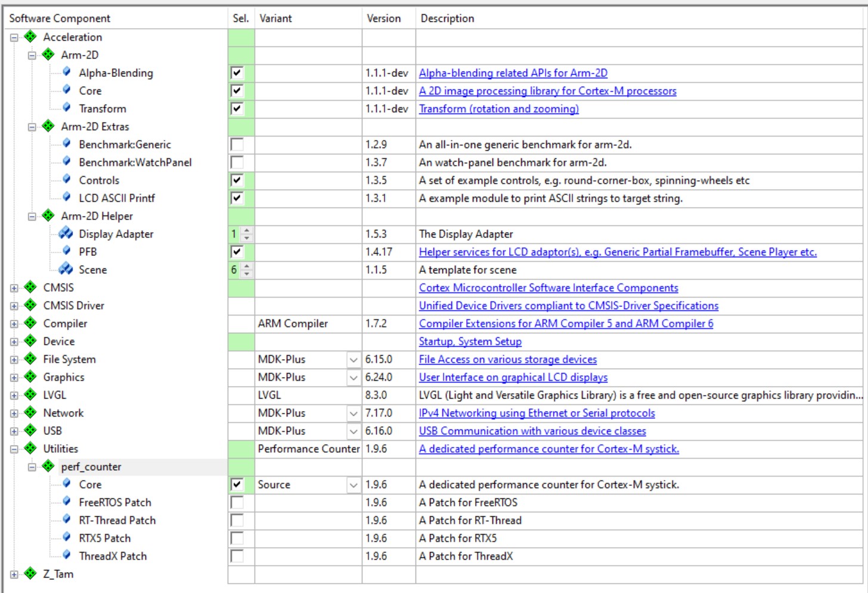Screen dimensions: 868x593
Task: Open the Startup, System Setup link
Action: 470,341
